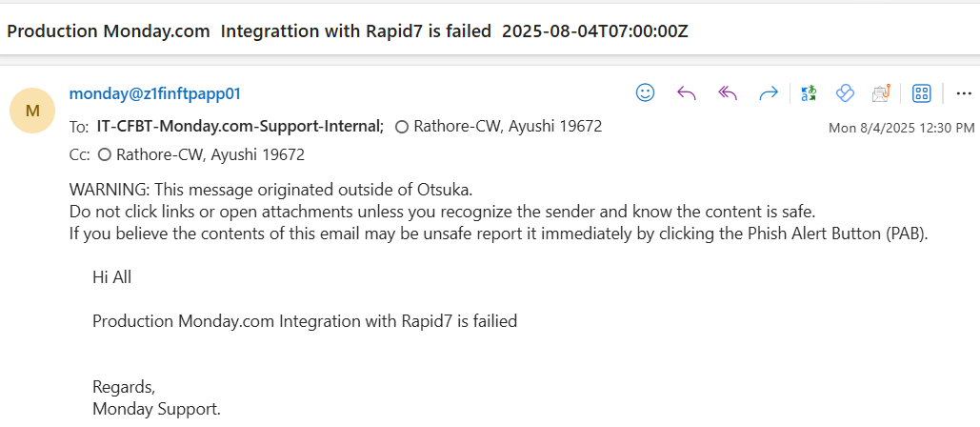The image size is (980, 427).
Task: Click presence circle beside Cc recipient Rathore-CW
Action: pos(105,154)
